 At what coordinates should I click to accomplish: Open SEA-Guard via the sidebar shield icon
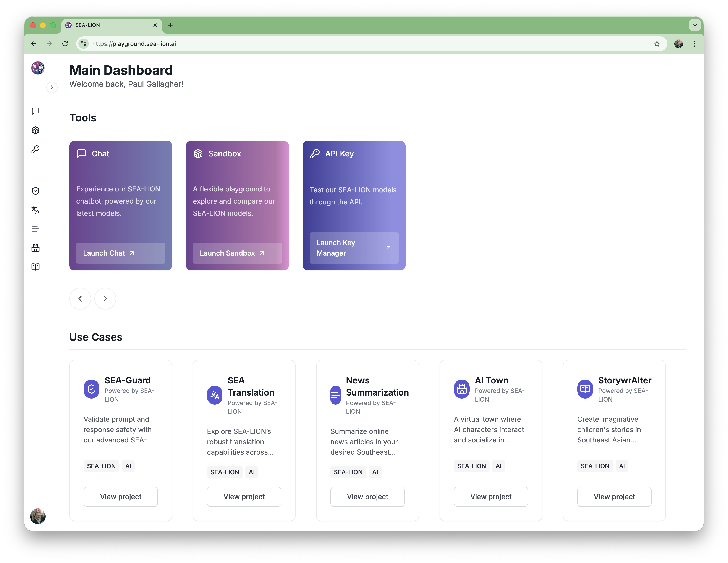[36, 191]
